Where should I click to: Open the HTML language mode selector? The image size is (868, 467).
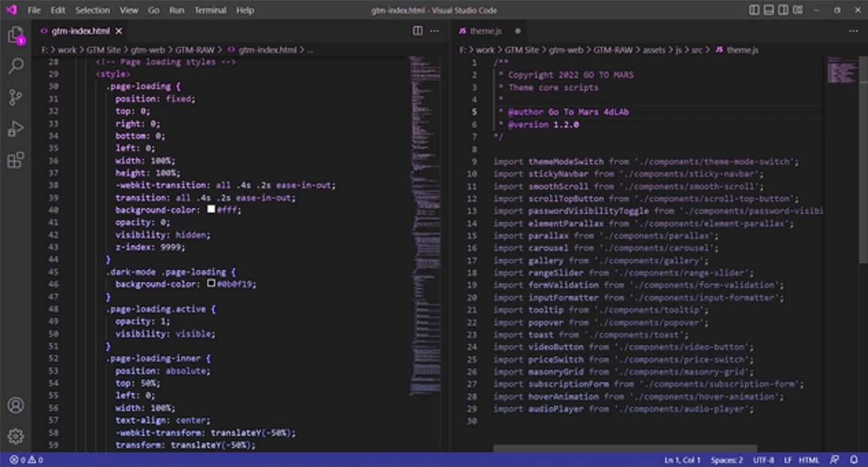click(x=809, y=460)
